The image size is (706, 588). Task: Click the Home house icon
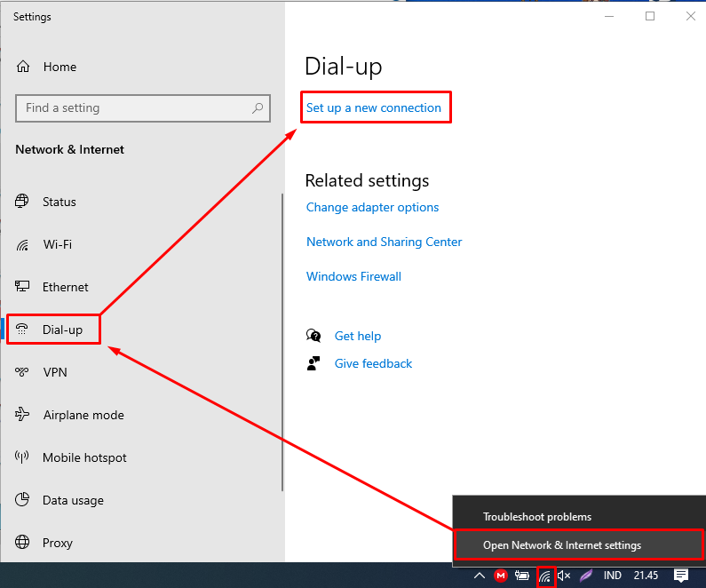23,67
